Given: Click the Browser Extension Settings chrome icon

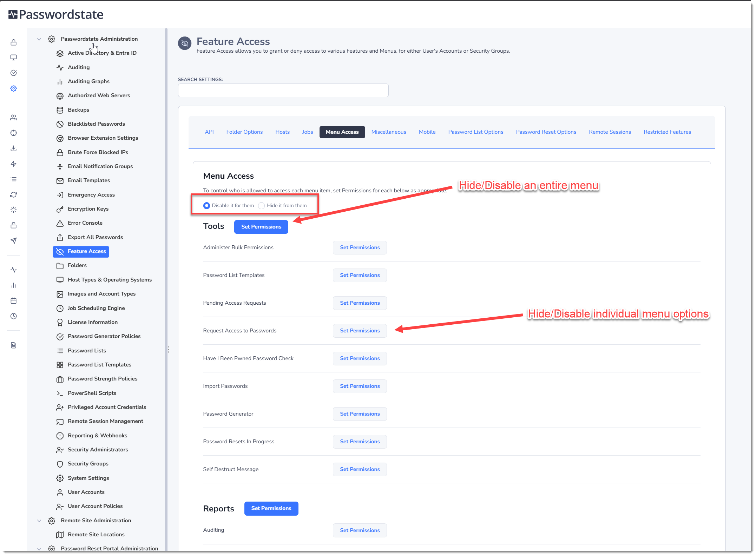Looking at the screenshot, I should pyautogui.click(x=60, y=138).
